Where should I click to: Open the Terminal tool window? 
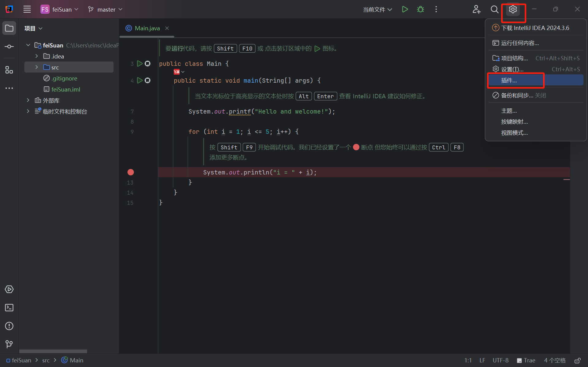9,308
